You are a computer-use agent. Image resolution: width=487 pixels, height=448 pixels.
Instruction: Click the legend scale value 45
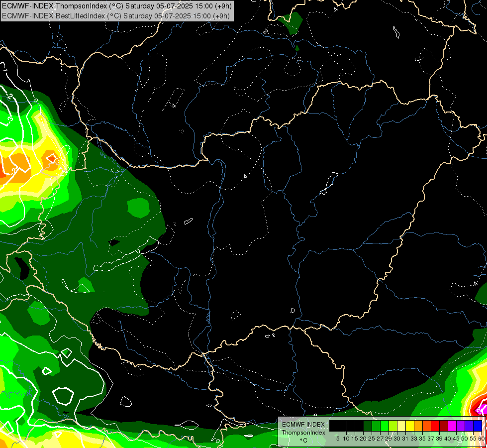point(456,439)
